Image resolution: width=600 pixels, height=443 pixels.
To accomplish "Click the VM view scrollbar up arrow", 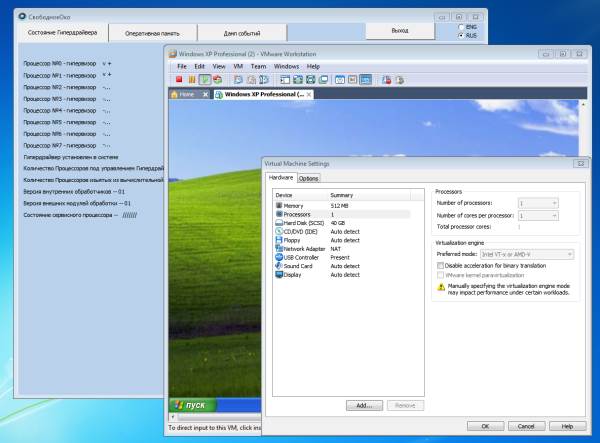I will (583, 104).
